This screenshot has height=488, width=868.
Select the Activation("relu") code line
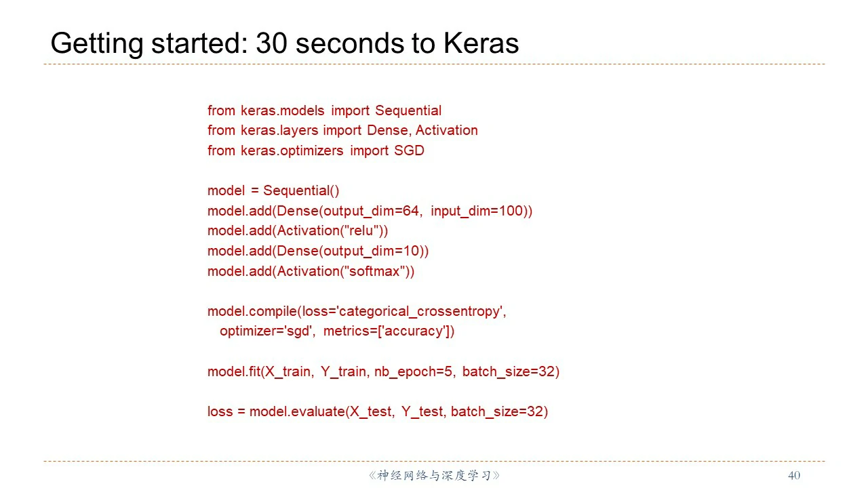click(298, 230)
